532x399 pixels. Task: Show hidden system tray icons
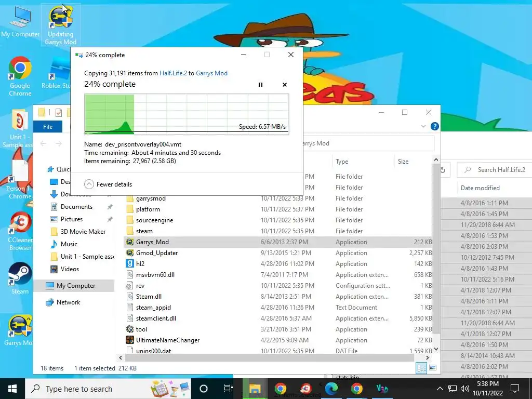440,389
